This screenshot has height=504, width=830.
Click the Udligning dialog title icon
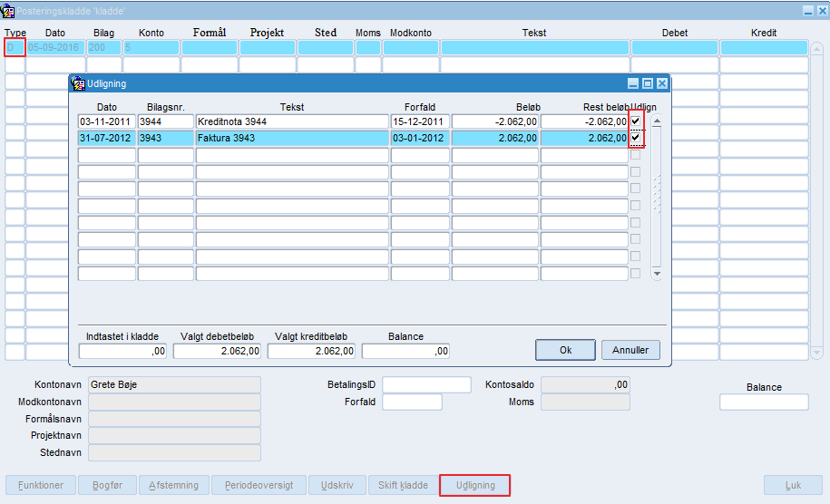78,83
